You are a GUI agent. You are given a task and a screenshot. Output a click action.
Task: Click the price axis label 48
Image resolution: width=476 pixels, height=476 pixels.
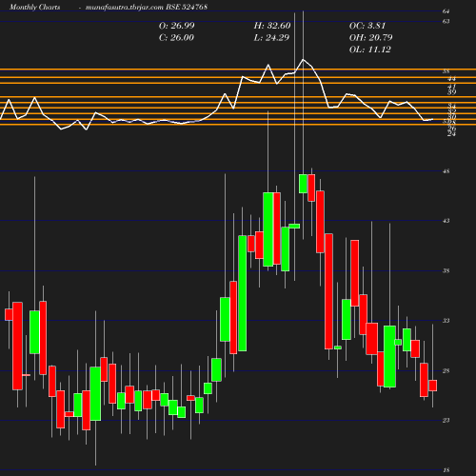click(446, 171)
